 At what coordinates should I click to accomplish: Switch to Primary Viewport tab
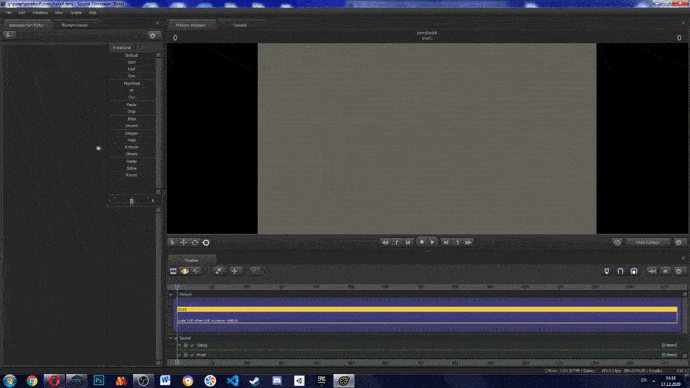[191, 25]
